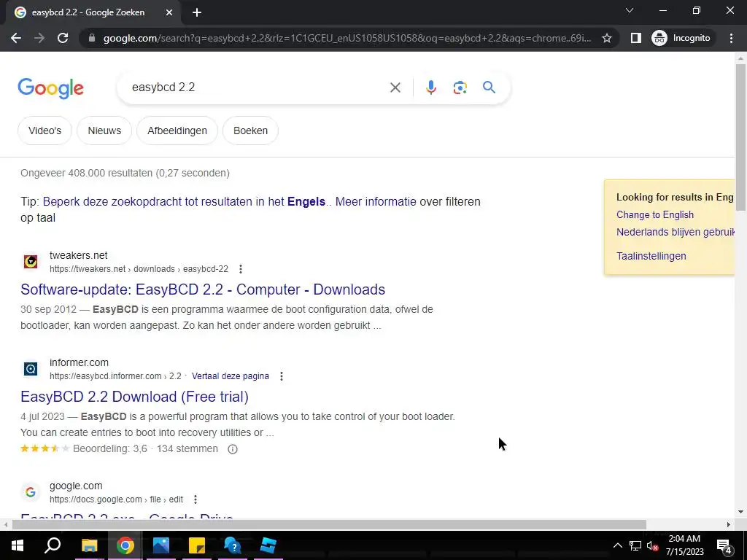The image size is (747, 560).
Task: Open informer.com result options three-dot menu
Action: 282,376
